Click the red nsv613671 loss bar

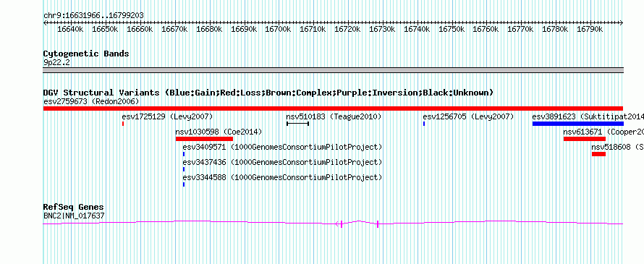[x=585, y=139]
